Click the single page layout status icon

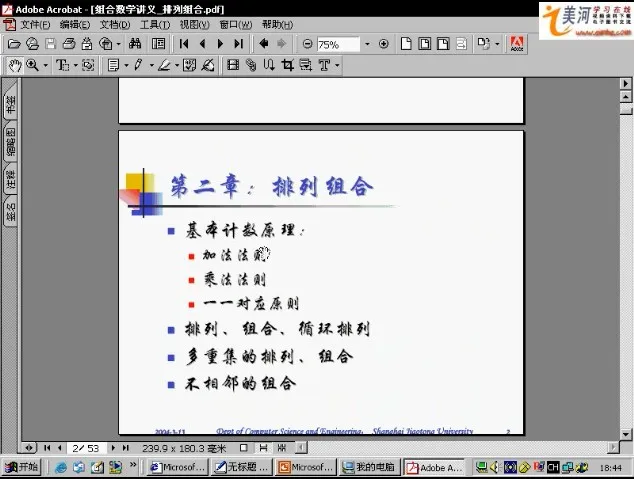(243, 448)
